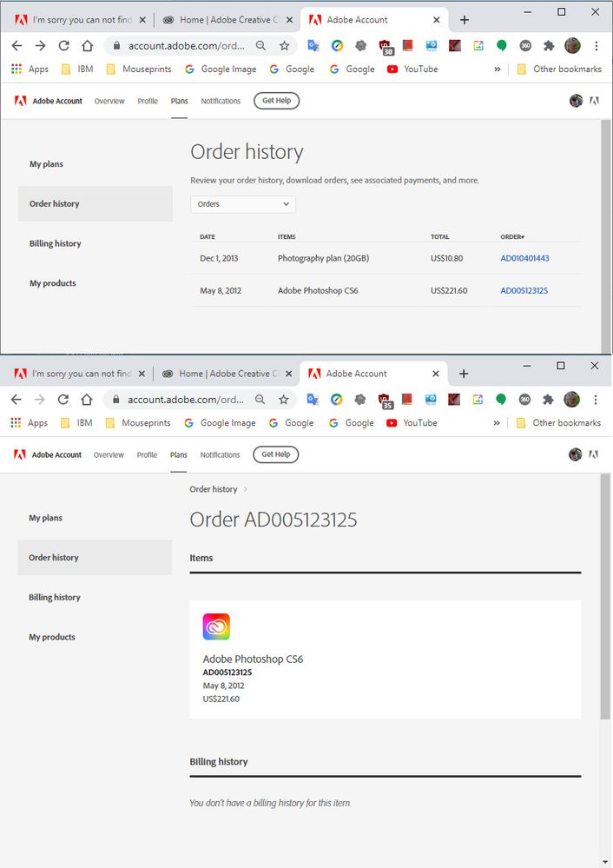Click address bar URL in Order history window
The image size is (613, 868).
[187, 46]
